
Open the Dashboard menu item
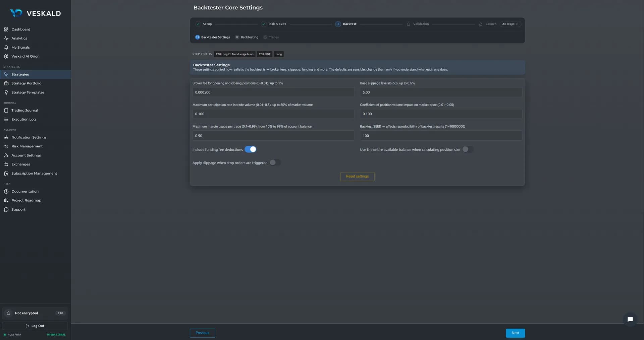point(35,29)
